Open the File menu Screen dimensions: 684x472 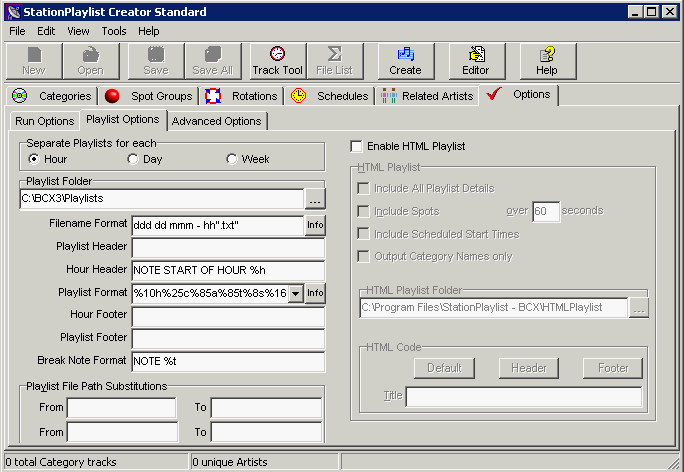pyautogui.click(x=17, y=31)
